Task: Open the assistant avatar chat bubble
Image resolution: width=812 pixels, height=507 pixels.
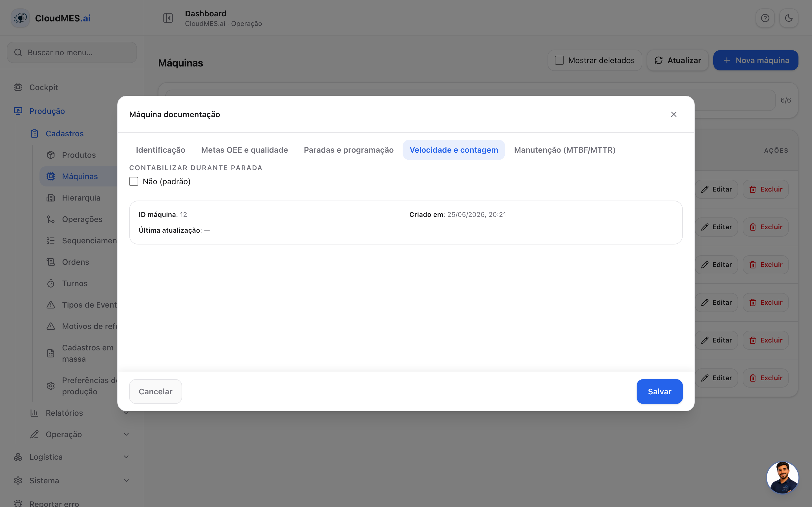Action: coord(782,477)
